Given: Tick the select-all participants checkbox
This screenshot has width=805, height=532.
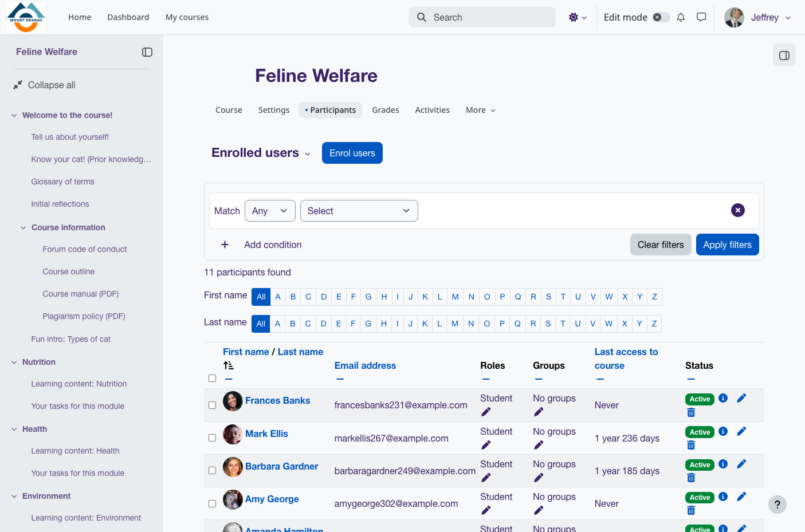Looking at the screenshot, I should tap(212, 378).
